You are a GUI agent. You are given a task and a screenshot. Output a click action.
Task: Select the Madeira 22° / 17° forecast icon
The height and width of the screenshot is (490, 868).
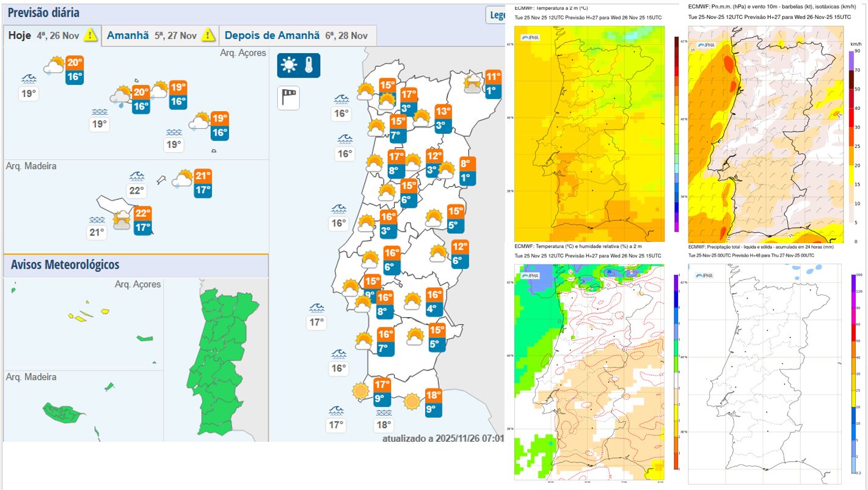[x=122, y=220]
